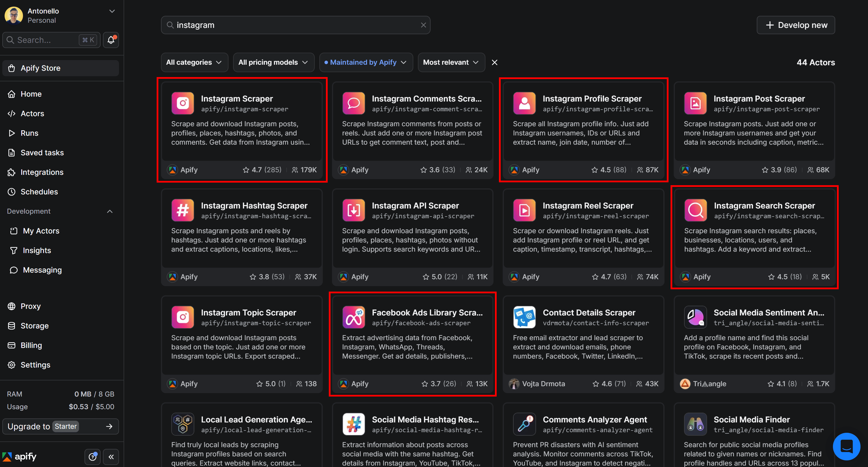
Task: Open the Facebook Ads Library Scraper icon
Action: coord(353,317)
